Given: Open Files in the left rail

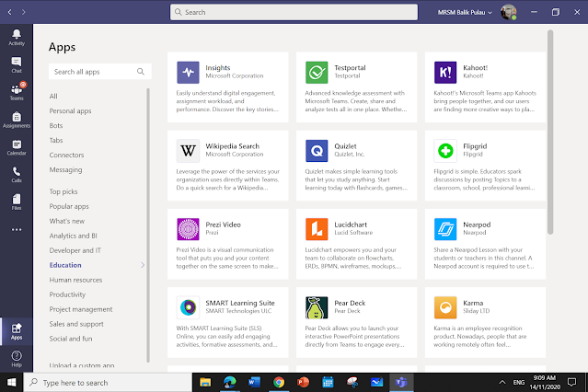Looking at the screenshot, I should coord(17,202).
